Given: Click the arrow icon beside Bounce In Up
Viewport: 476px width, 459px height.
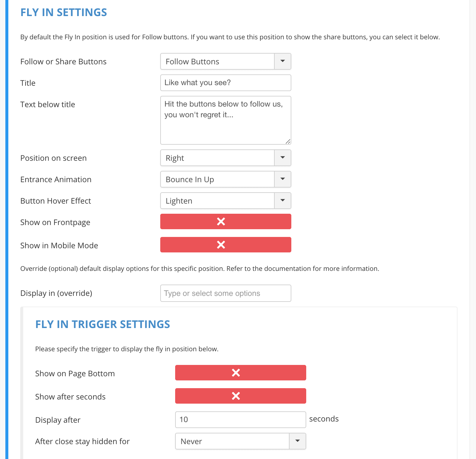Looking at the screenshot, I should pos(283,179).
